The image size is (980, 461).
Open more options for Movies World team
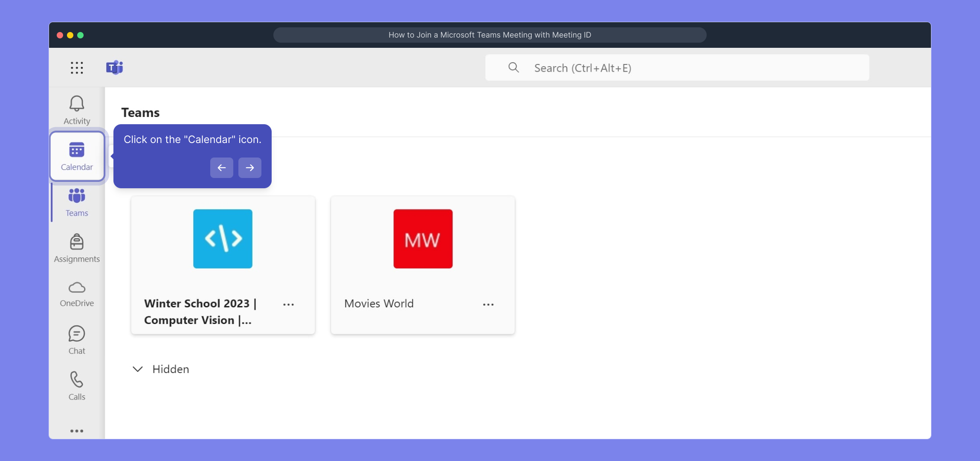pos(488,304)
